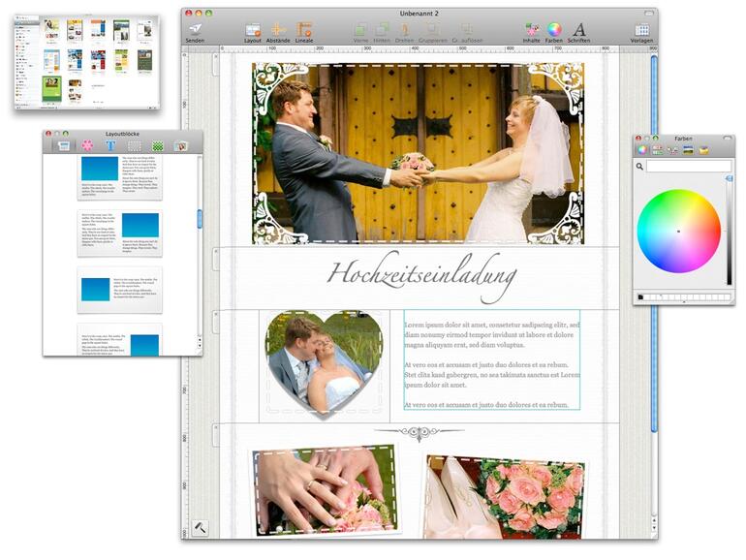This screenshot has width=746, height=560.
Task: Click the current color preview field in Farben
Action: tap(689, 166)
